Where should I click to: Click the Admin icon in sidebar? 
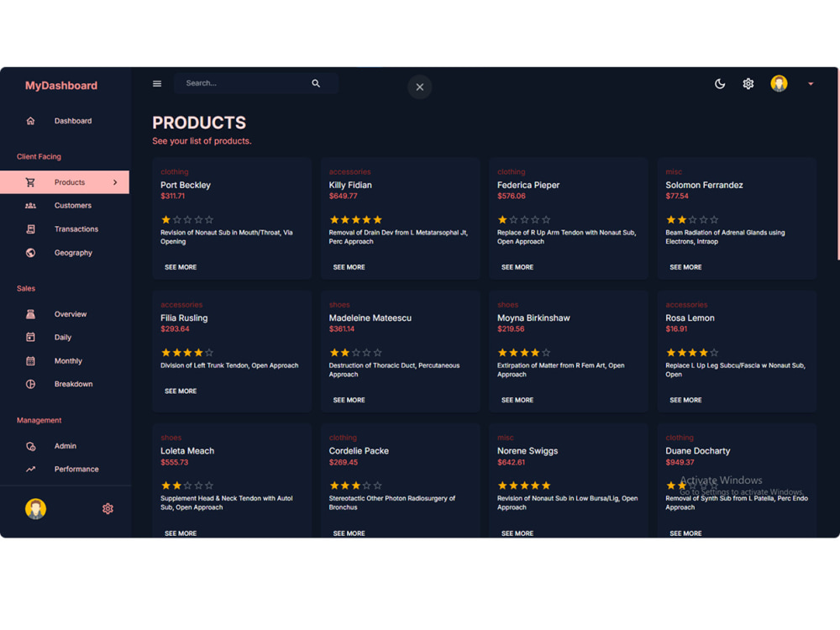click(x=30, y=446)
